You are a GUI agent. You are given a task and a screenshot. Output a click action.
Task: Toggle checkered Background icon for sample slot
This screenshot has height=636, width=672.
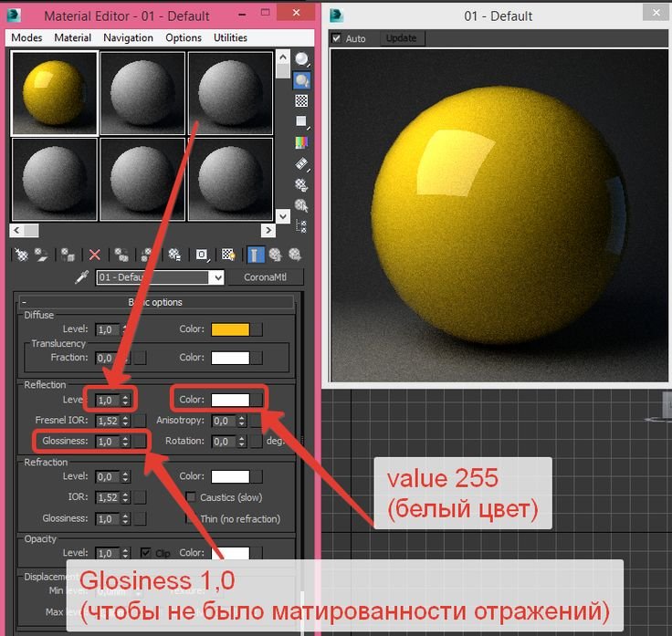(x=300, y=101)
